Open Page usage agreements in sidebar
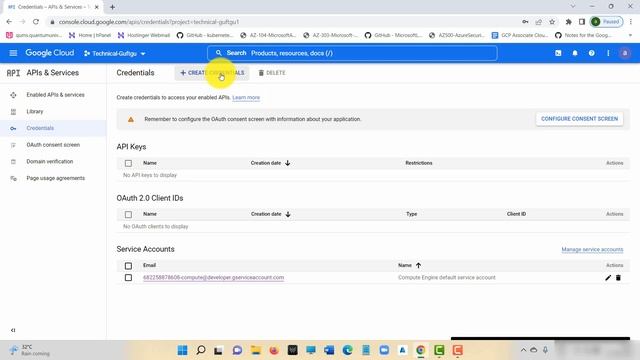 click(56, 178)
